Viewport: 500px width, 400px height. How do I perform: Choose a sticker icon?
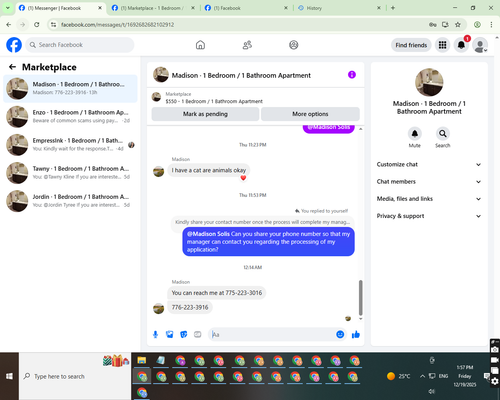click(x=184, y=334)
